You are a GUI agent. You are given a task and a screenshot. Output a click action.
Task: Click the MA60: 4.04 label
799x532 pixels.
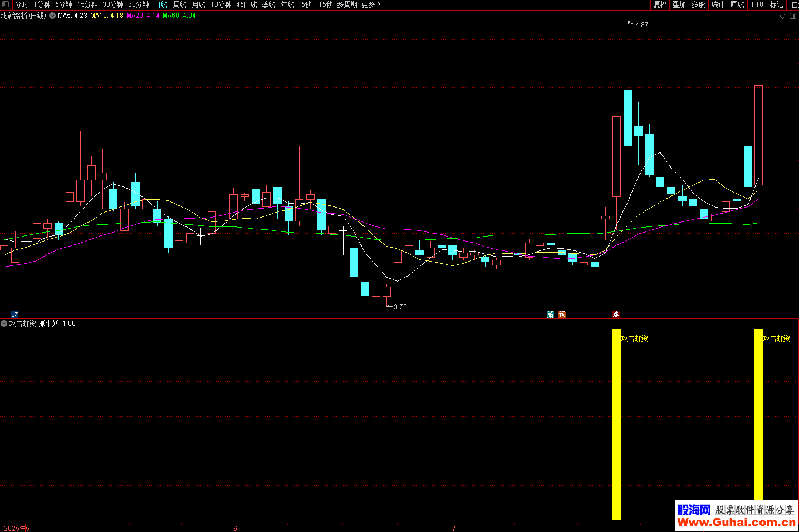179,16
